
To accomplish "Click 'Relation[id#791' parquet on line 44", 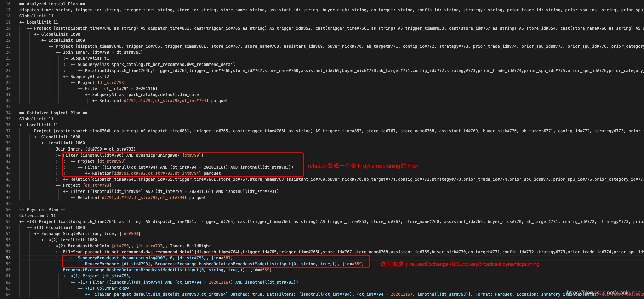I will click(x=156, y=173).
